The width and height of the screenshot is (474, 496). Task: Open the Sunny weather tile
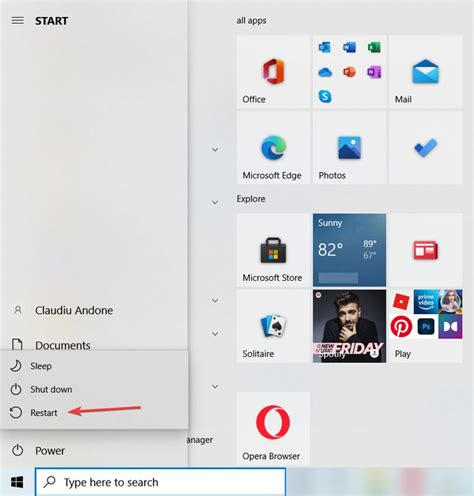349,250
